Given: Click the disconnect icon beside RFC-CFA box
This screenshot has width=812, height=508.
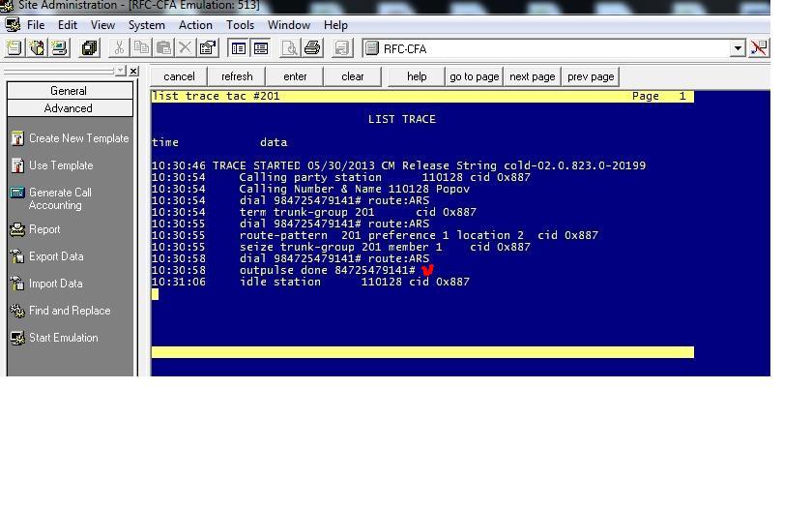Looking at the screenshot, I should click(759, 48).
